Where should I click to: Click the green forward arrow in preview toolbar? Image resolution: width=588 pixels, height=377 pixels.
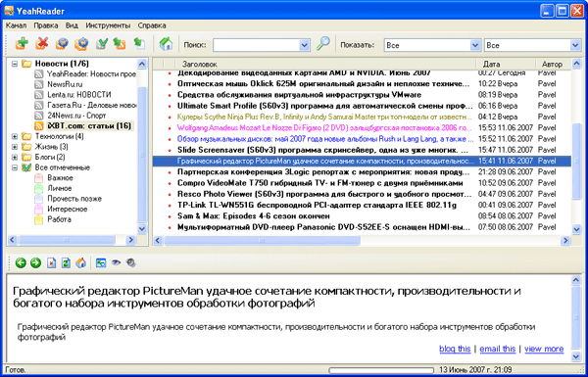[35, 263]
